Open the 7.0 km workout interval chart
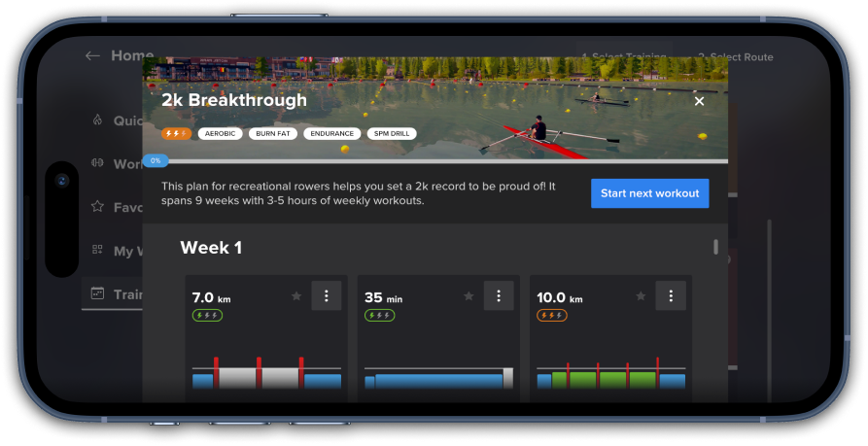Screen dimensions: 868x446 pyautogui.click(x=267, y=373)
